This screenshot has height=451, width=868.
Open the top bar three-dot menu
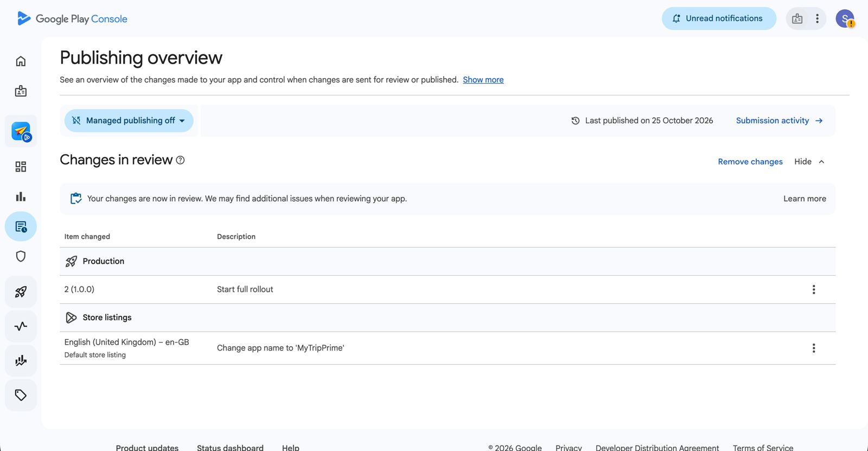pos(817,18)
